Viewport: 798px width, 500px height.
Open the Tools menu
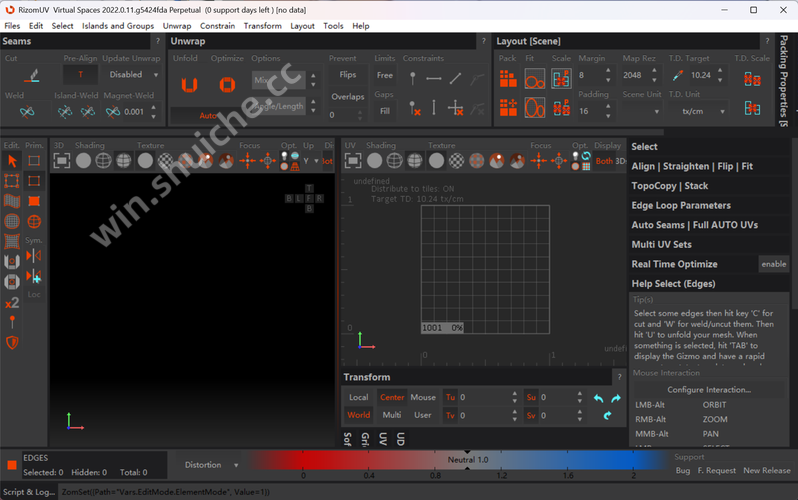point(333,26)
